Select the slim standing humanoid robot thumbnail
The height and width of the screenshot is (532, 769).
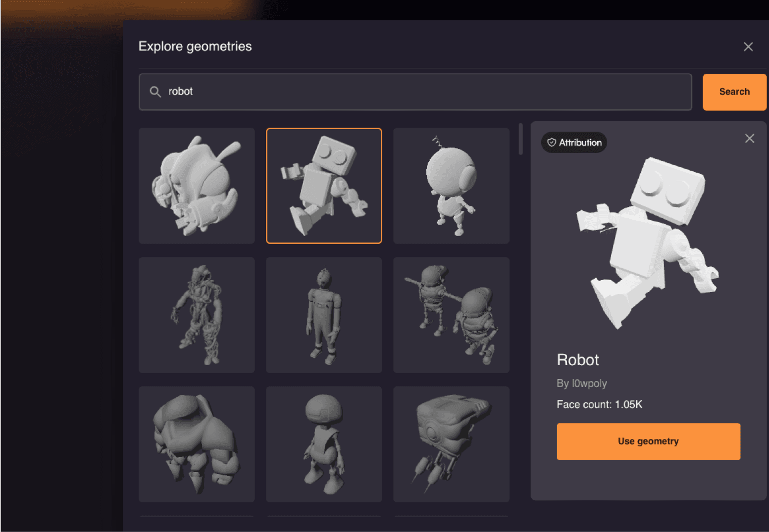click(324, 315)
